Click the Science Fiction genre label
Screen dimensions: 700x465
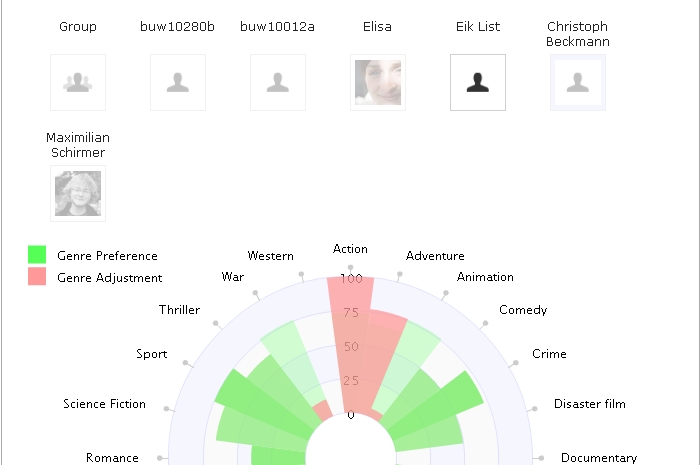point(104,404)
